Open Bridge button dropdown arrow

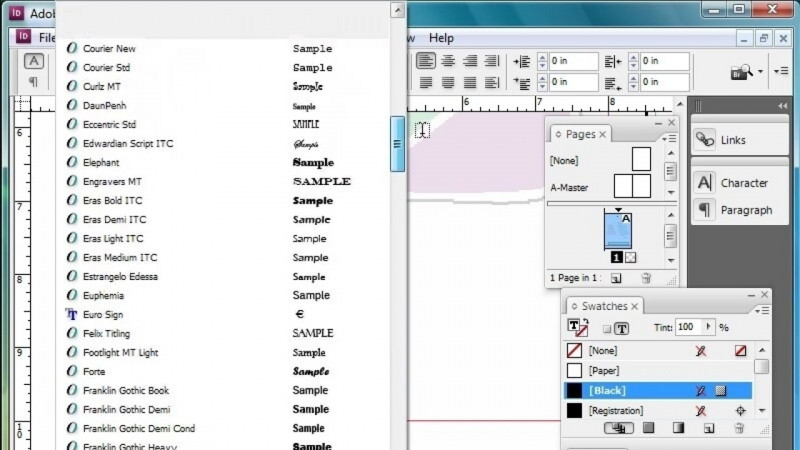click(760, 71)
